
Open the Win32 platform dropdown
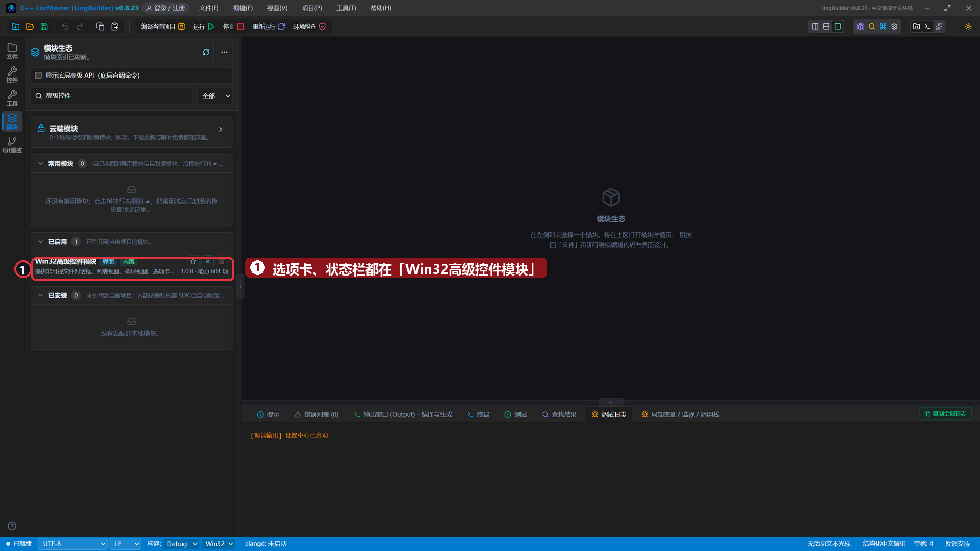click(219, 544)
